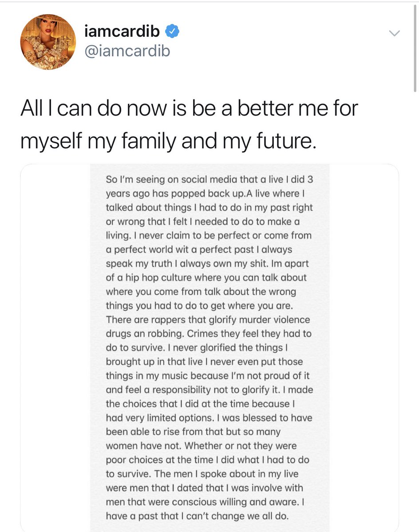
Task: Click the blue verified badge
Action: tap(173, 32)
